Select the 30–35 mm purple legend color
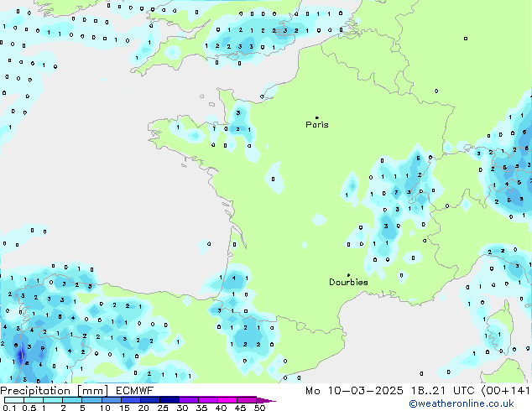The height and width of the screenshot is (411, 532). [x=189, y=400]
